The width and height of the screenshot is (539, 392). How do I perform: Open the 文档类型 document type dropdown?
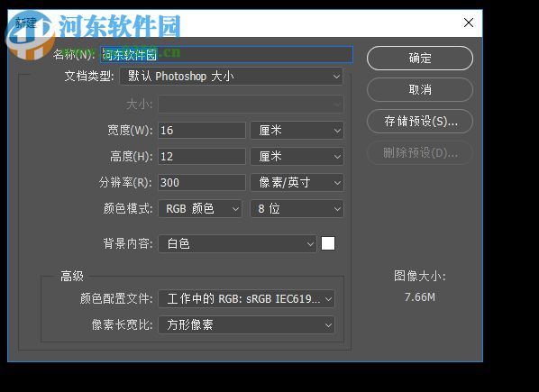click(232, 77)
